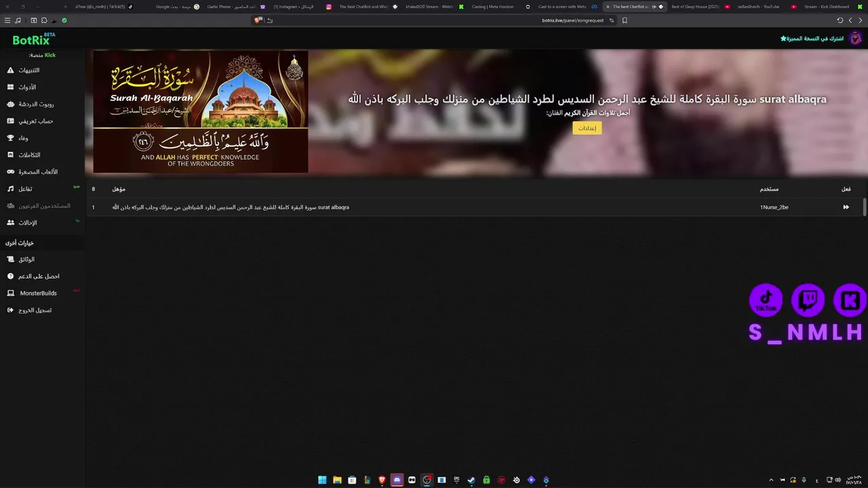Open Steam from the taskbar
868x488 pixels.
tap(471, 480)
